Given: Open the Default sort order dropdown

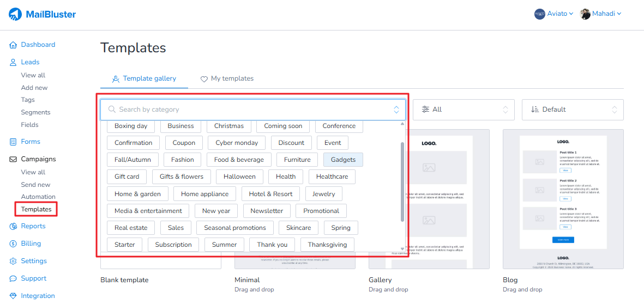Looking at the screenshot, I should click(x=572, y=110).
